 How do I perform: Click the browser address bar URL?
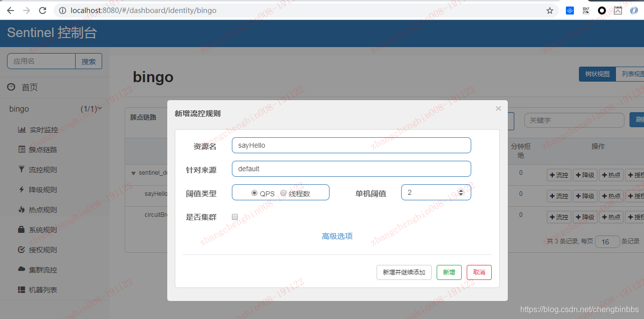(x=143, y=11)
